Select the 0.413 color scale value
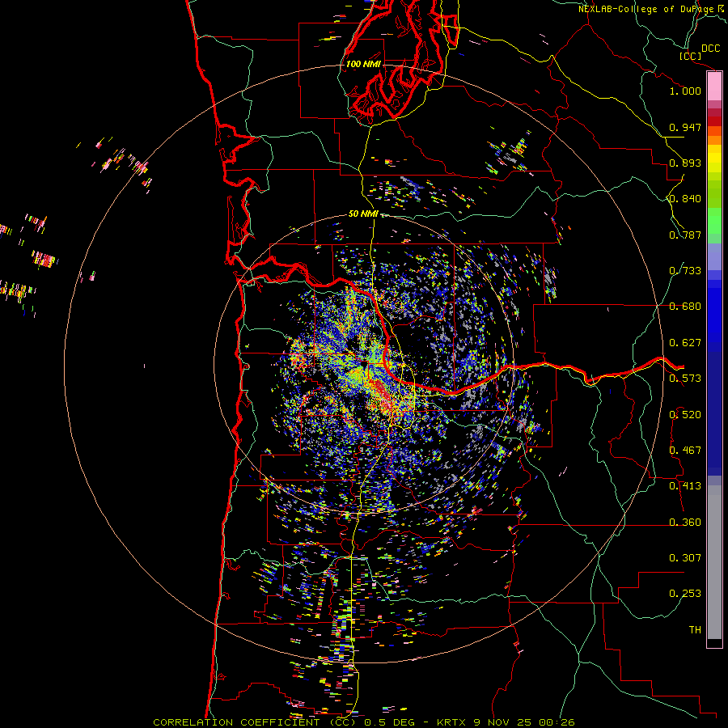The height and width of the screenshot is (728, 728). point(685,486)
